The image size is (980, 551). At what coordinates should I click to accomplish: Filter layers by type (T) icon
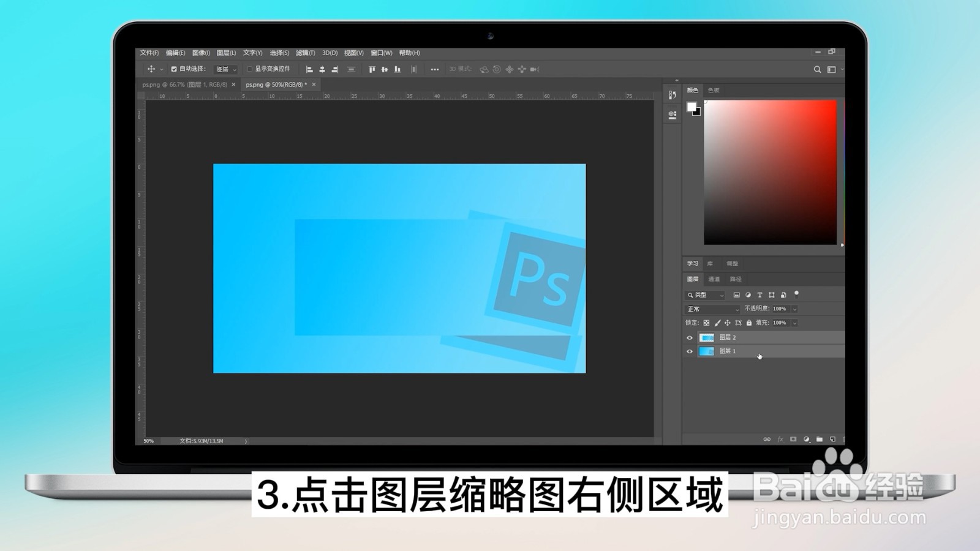[759, 295]
